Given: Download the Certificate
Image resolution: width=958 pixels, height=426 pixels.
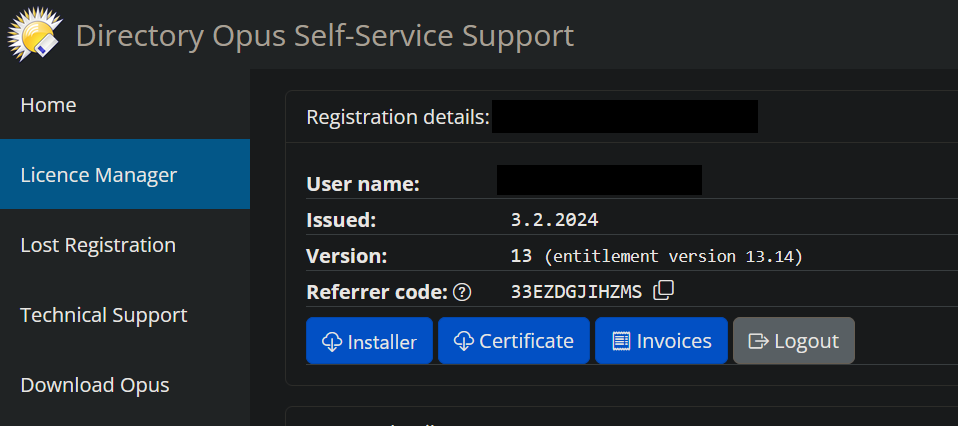Looking at the screenshot, I should [x=514, y=340].
